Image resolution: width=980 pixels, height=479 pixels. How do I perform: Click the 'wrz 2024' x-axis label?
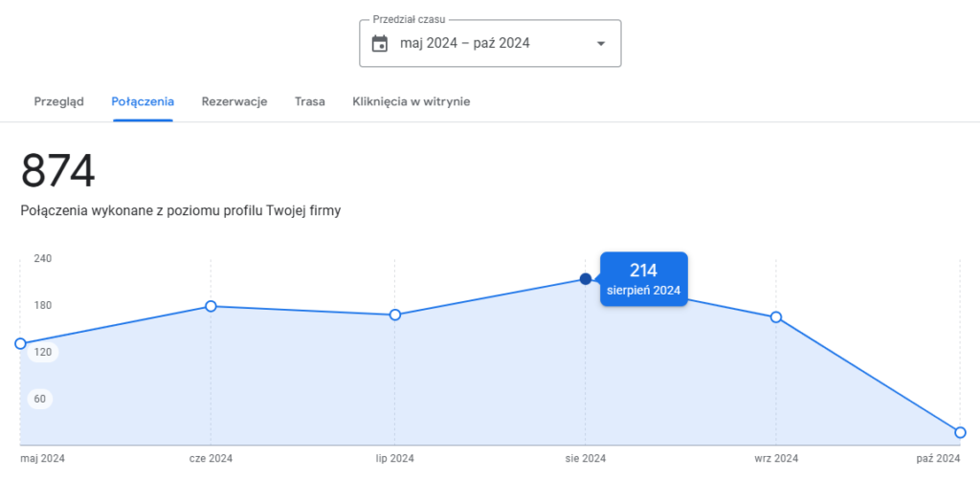776,459
